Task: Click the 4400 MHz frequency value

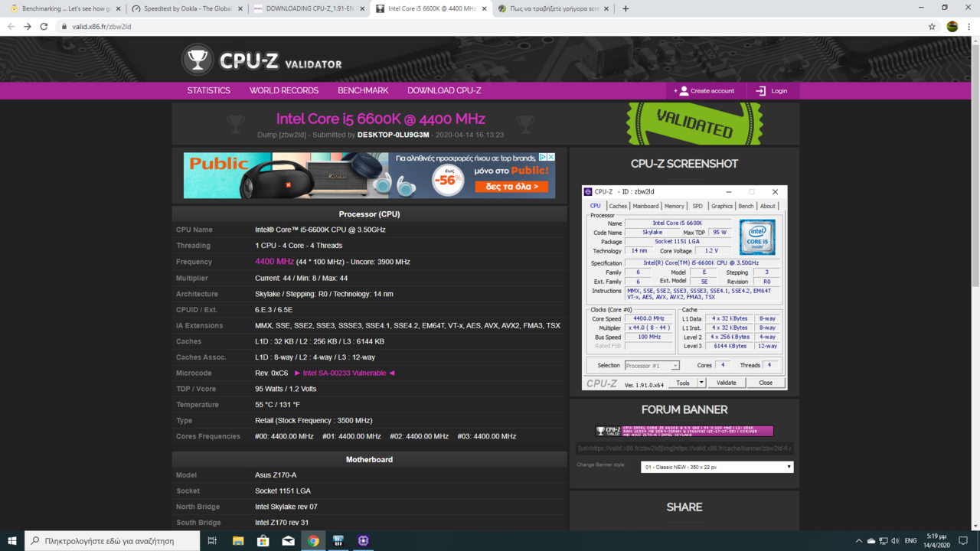Action: (274, 262)
